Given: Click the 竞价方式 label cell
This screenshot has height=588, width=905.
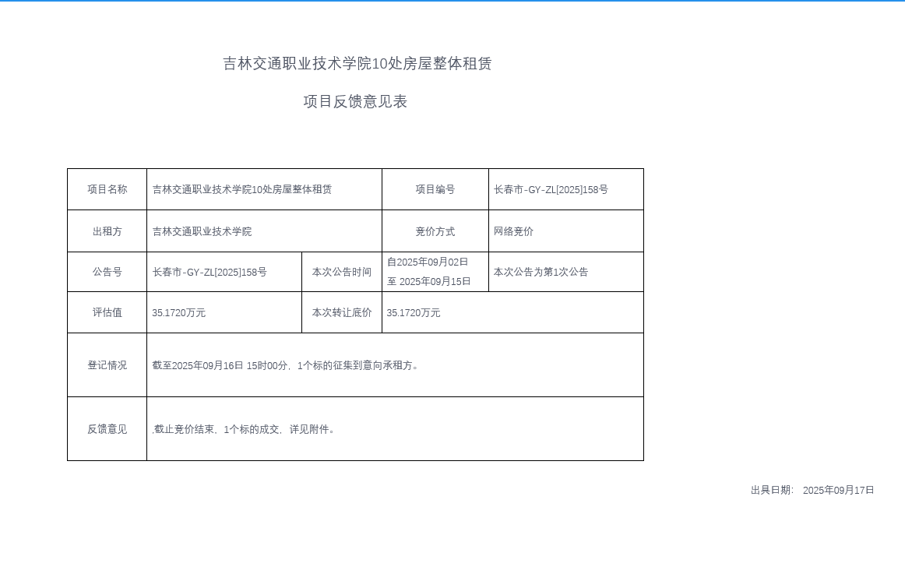Looking at the screenshot, I should click(435, 231).
